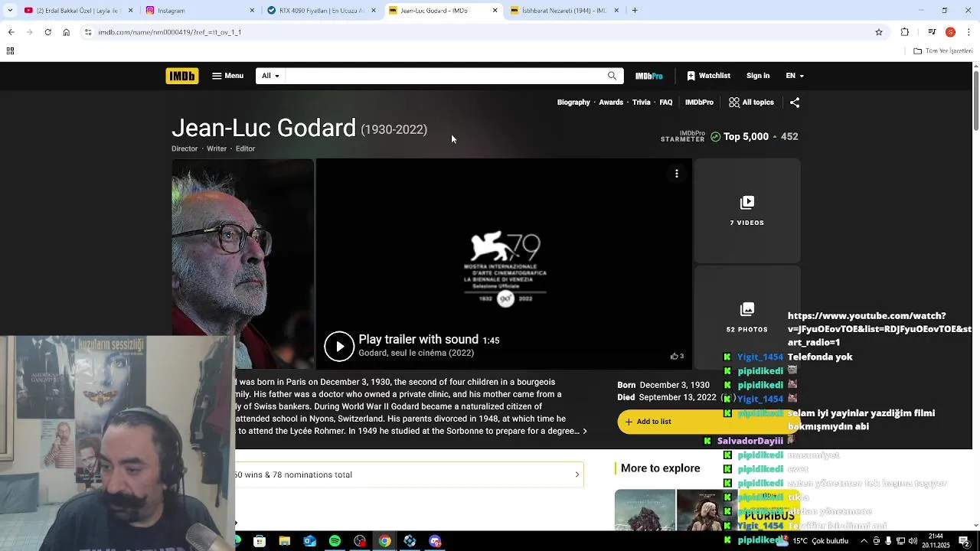Switch to the RTX 4090 Fiyatları tab
This screenshot has height=551, width=980.
[x=322, y=11]
